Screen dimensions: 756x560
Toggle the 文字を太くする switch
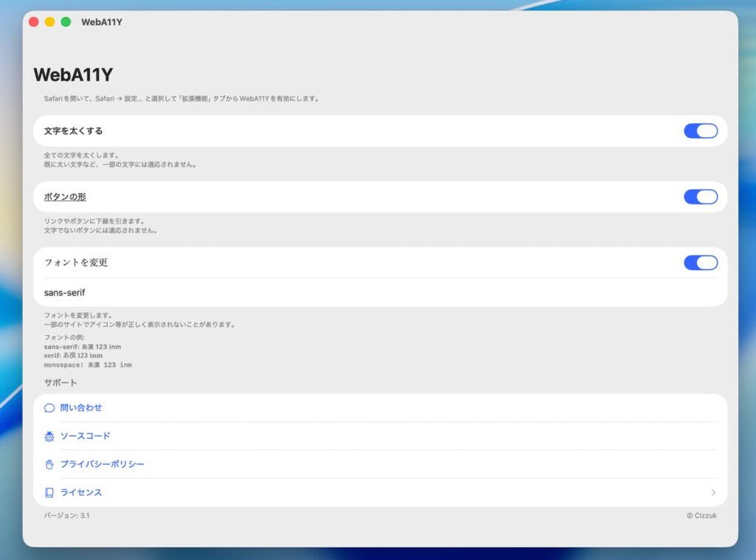(700, 131)
